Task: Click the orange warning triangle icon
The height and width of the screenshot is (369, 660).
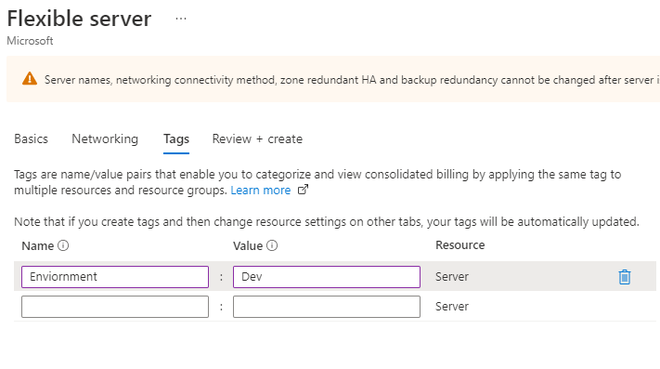Action: [29, 79]
